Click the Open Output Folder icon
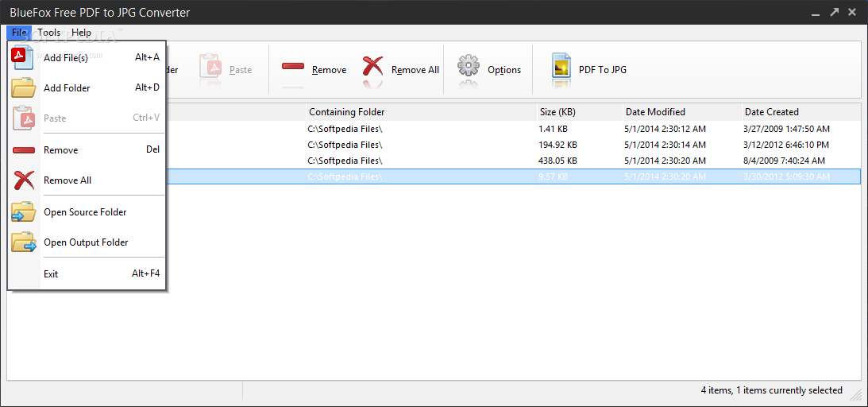Viewport: 868px width, 407px height. pos(23,242)
